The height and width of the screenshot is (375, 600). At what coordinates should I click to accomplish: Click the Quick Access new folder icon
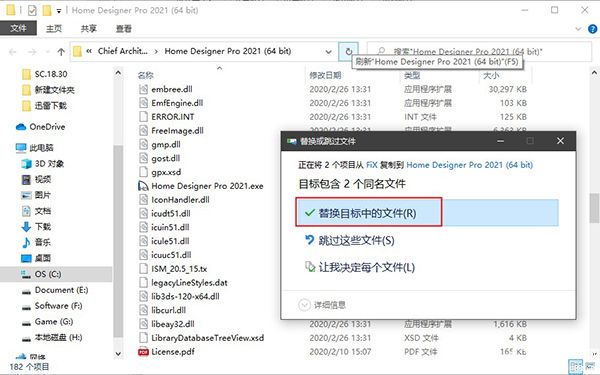(47, 11)
